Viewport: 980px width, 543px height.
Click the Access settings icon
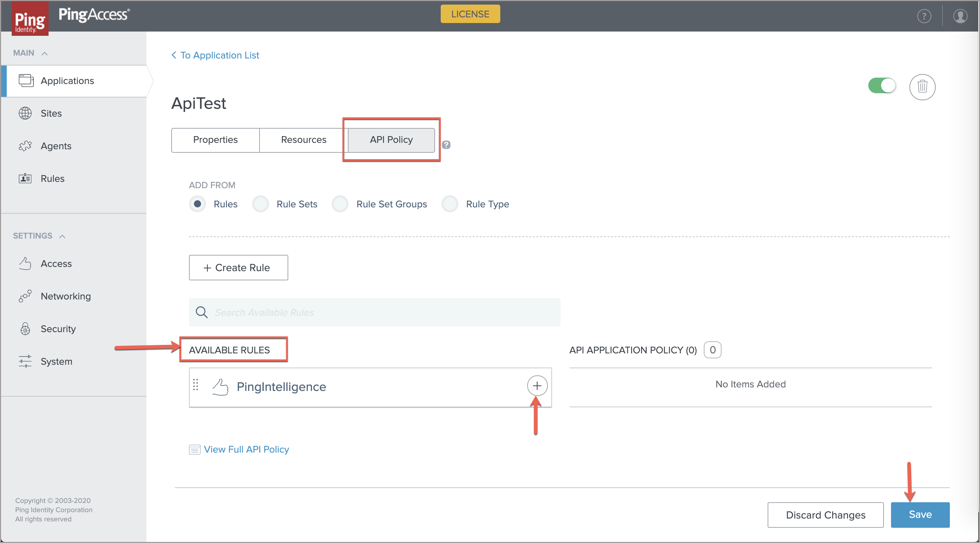[x=26, y=263]
